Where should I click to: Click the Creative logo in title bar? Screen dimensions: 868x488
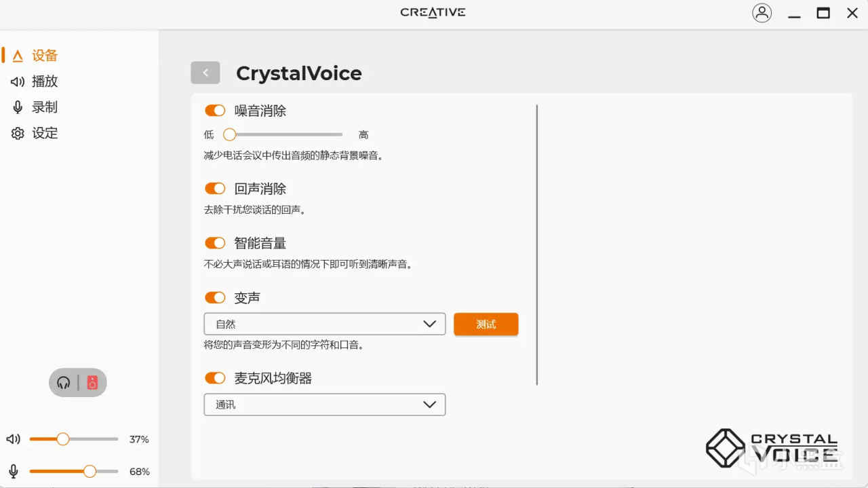pos(433,12)
